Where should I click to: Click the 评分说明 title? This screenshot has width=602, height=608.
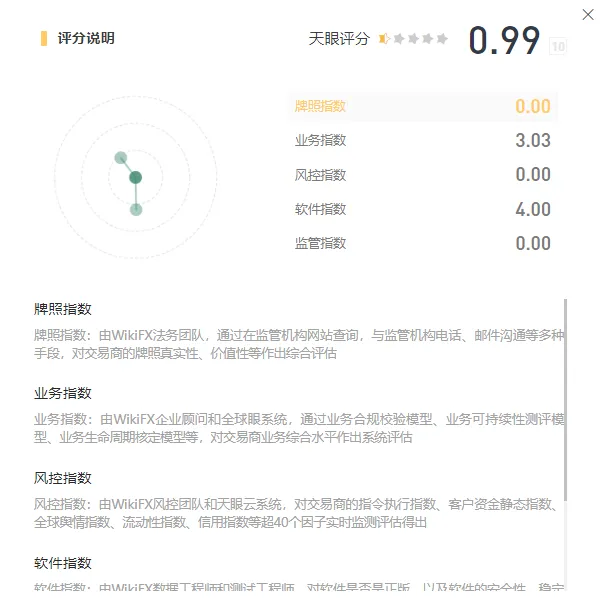point(86,38)
